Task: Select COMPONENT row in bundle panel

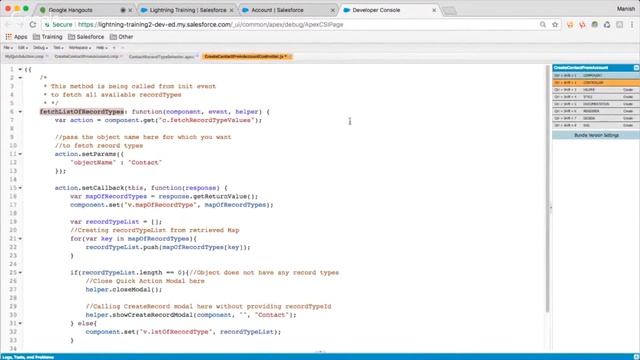Action: pyautogui.click(x=596, y=76)
